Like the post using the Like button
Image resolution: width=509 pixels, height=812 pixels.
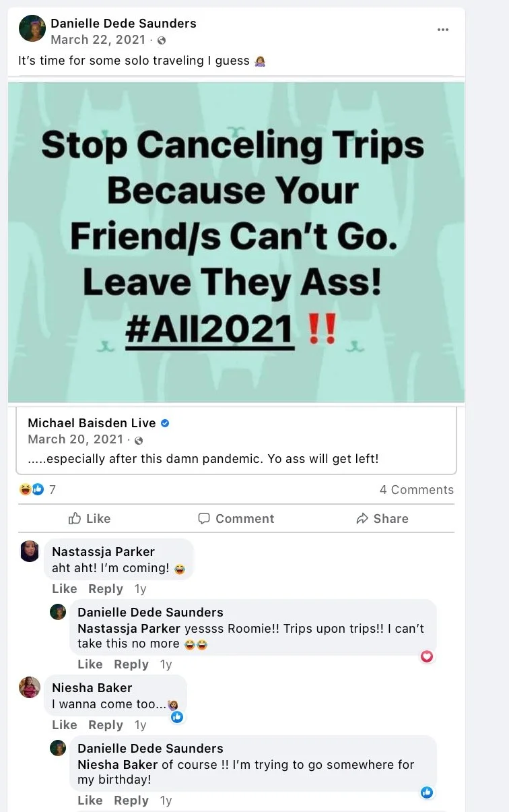(x=90, y=518)
